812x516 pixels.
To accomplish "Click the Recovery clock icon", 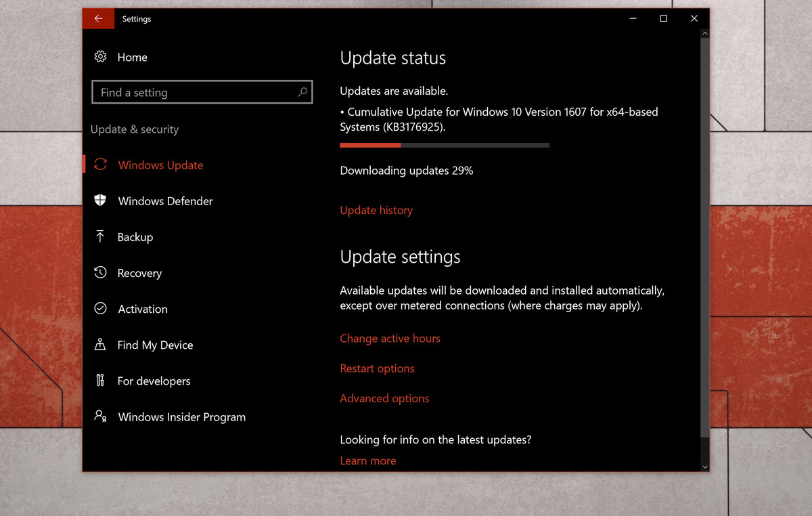I will click(100, 272).
